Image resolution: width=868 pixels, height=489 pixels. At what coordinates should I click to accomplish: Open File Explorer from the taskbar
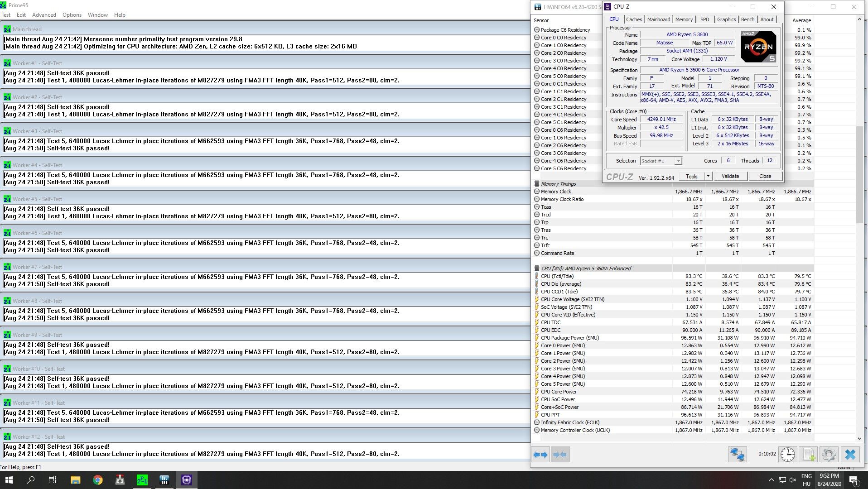pyautogui.click(x=75, y=480)
